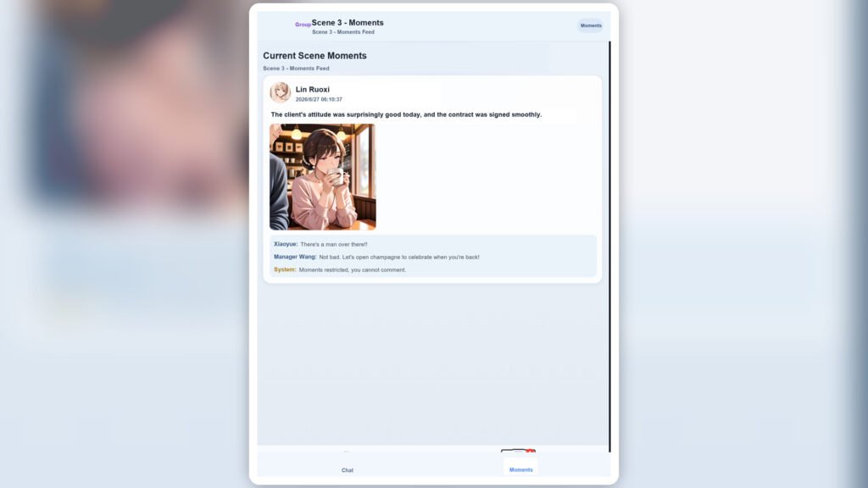
Task: Open the coffee shop photo in the post
Action: [x=323, y=176]
